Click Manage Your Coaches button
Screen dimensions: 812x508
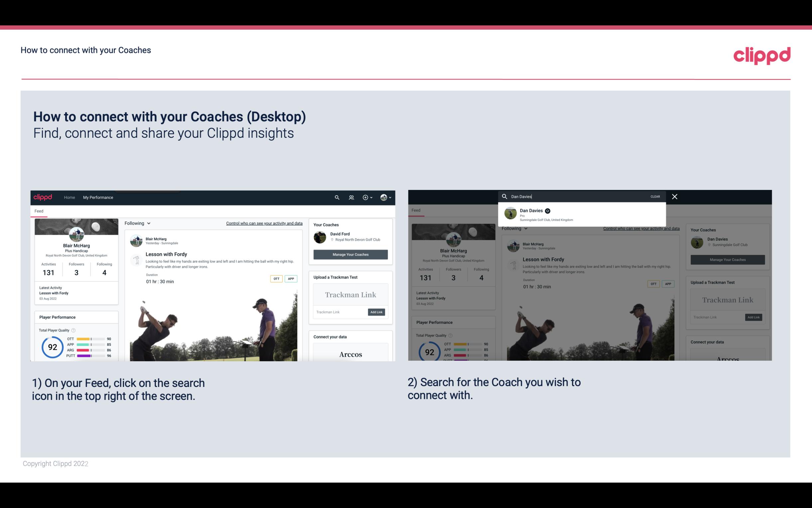(x=350, y=254)
